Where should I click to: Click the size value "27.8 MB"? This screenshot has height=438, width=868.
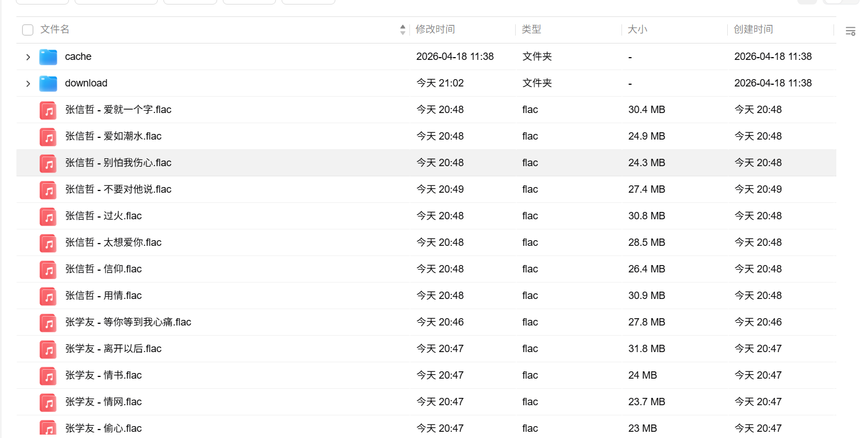[647, 322]
